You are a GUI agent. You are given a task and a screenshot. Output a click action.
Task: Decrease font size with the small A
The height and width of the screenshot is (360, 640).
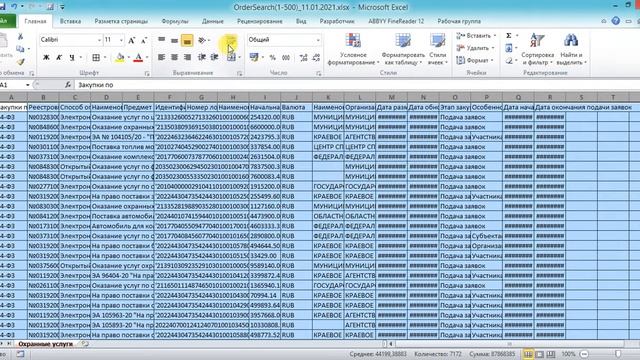pyautogui.click(x=144, y=40)
